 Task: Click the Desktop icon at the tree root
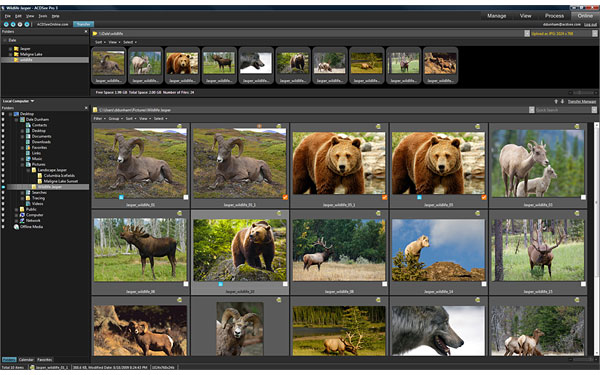(16, 114)
